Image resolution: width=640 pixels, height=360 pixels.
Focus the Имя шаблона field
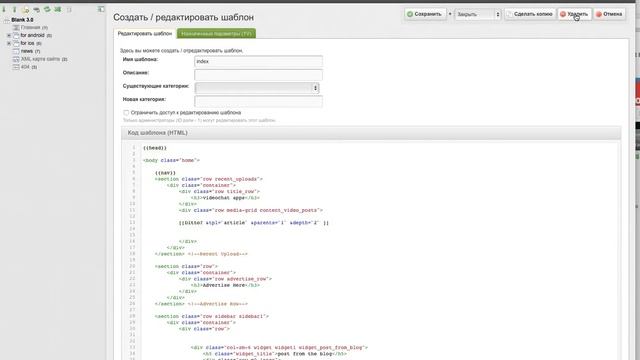point(258,61)
